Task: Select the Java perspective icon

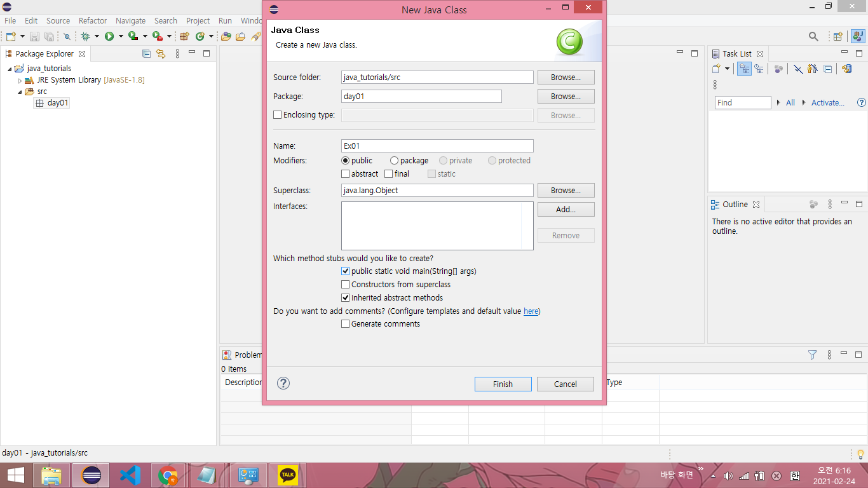Action: coord(858,36)
